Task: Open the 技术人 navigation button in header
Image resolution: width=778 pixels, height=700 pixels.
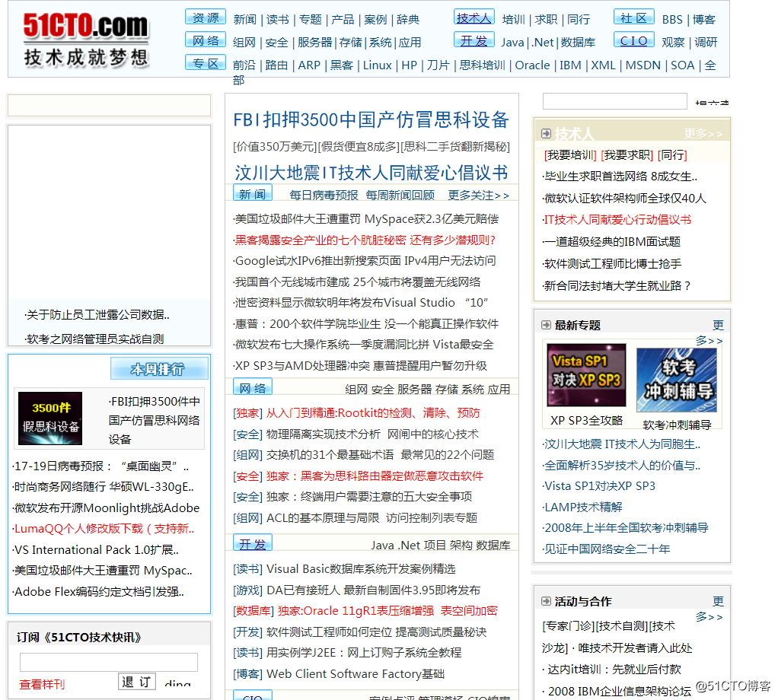Action: pyautogui.click(x=473, y=17)
